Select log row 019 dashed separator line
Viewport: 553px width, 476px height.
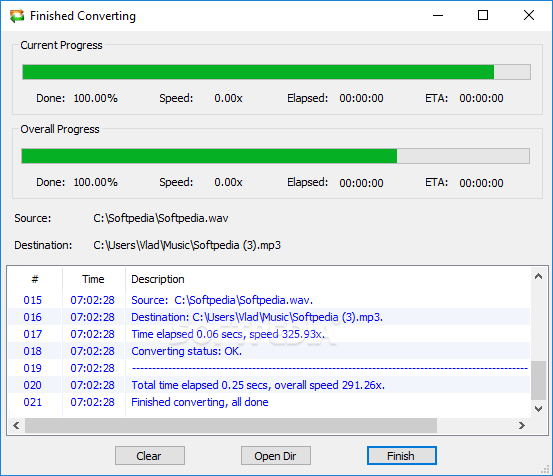tap(269, 368)
